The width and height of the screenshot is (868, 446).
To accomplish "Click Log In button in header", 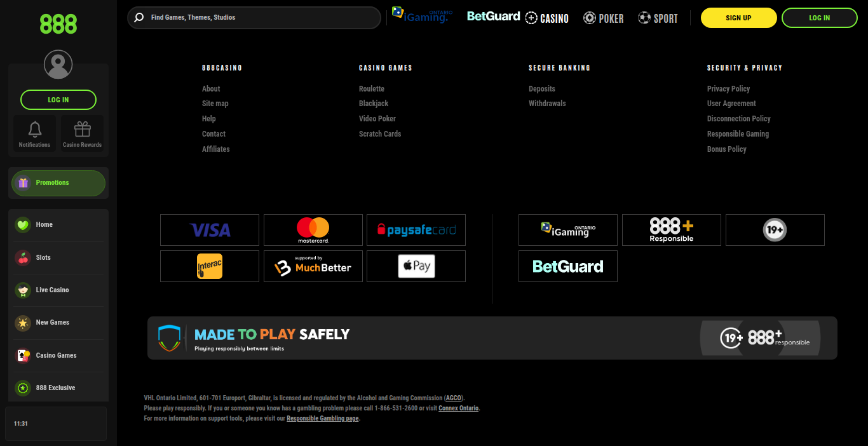I will [x=820, y=18].
